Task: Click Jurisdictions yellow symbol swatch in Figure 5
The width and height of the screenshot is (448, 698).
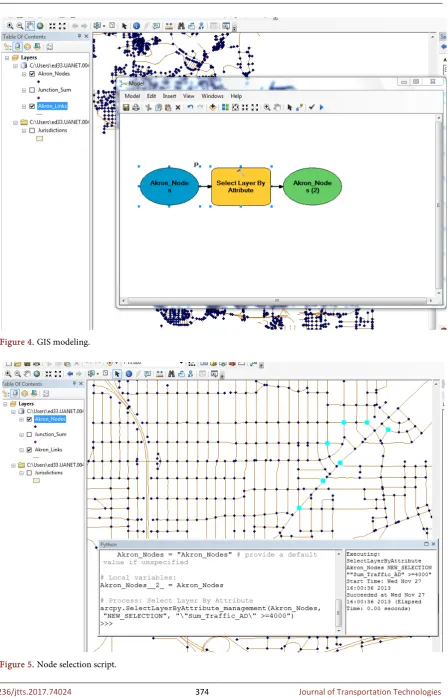Action: pyautogui.click(x=37, y=481)
